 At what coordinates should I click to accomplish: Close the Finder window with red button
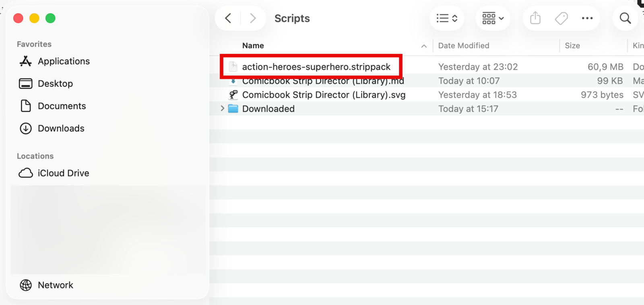[18, 18]
